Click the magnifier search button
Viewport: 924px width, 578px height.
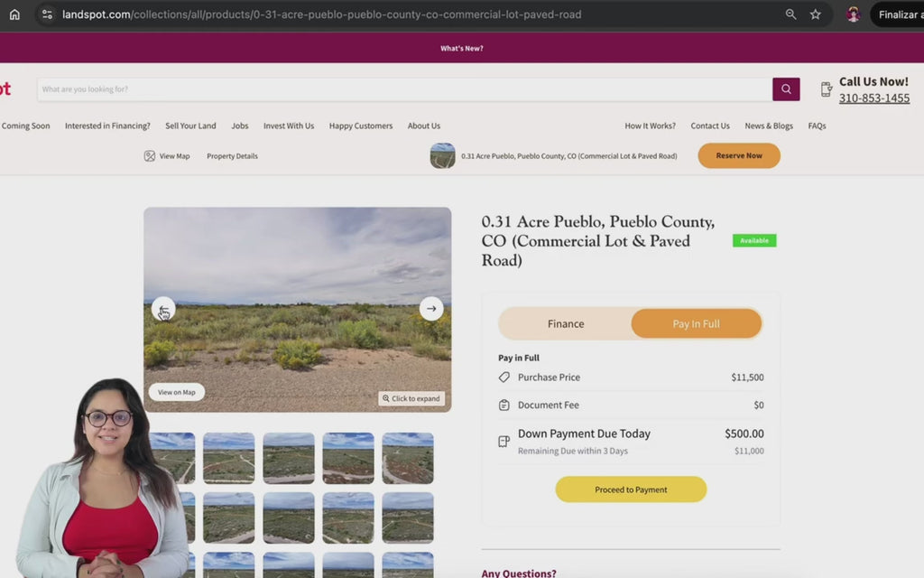pyautogui.click(x=785, y=89)
